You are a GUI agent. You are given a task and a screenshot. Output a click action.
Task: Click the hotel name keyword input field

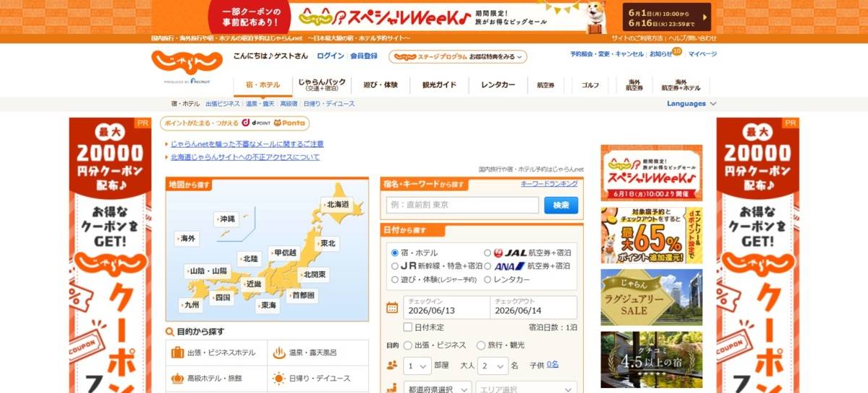point(462,205)
